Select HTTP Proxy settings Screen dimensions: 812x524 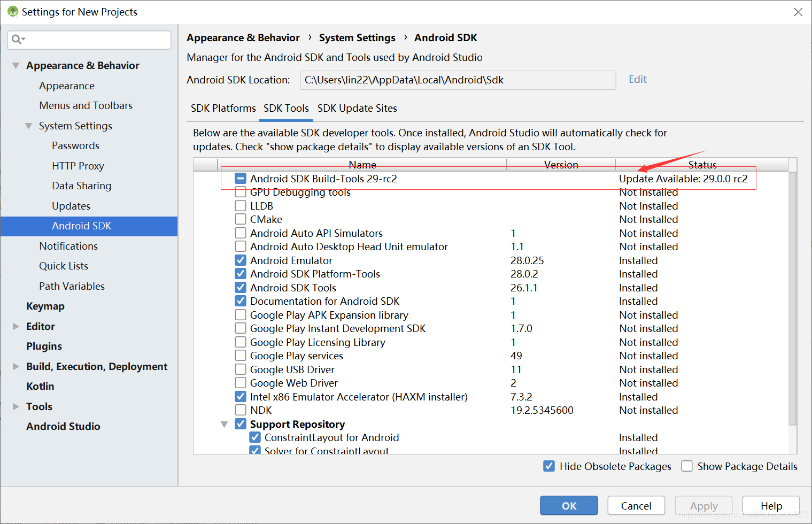78,166
